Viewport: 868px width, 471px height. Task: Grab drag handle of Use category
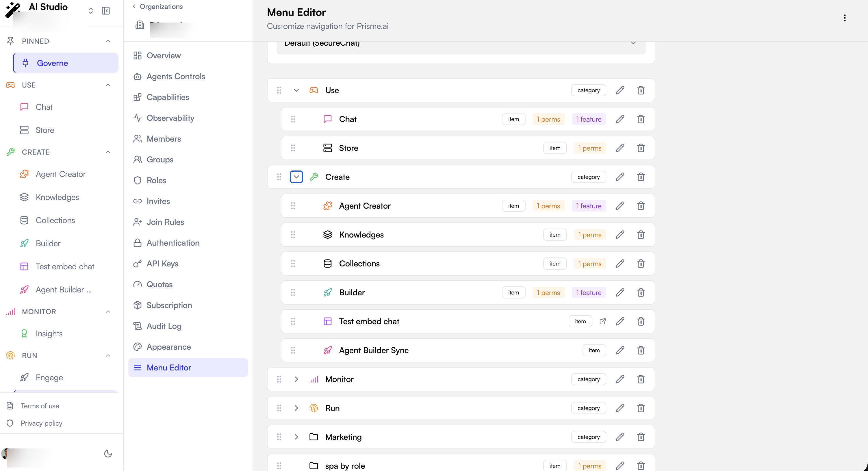coord(279,90)
